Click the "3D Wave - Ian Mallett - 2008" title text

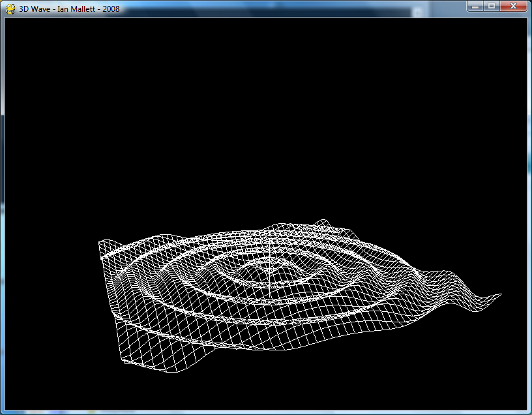69,8
